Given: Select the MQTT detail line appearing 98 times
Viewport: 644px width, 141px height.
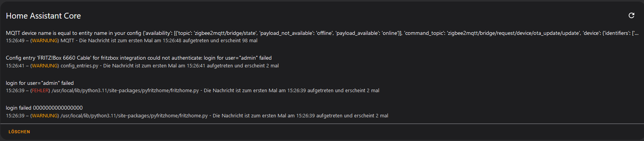Looking at the screenshot, I should [132, 40].
